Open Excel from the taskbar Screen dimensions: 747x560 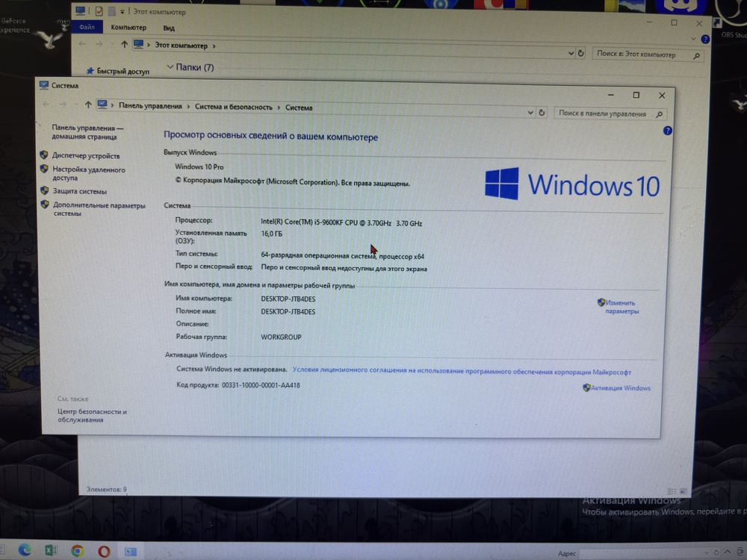(51, 551)
